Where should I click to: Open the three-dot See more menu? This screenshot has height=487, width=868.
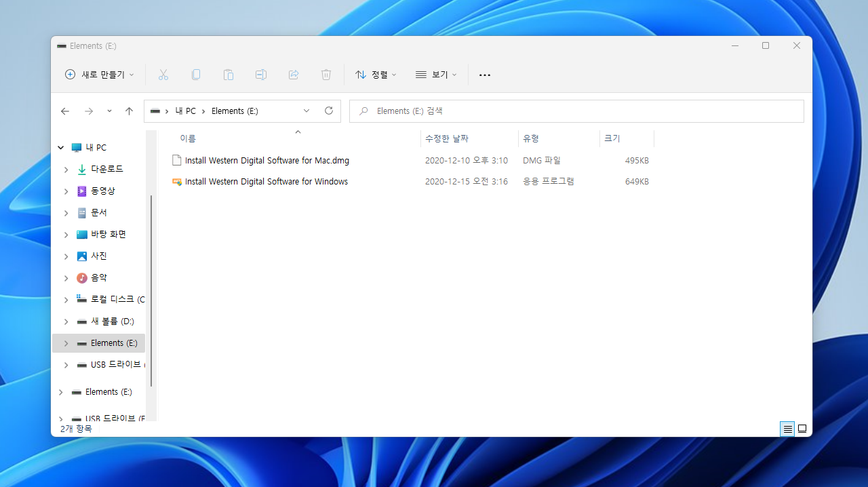(485, 75)
